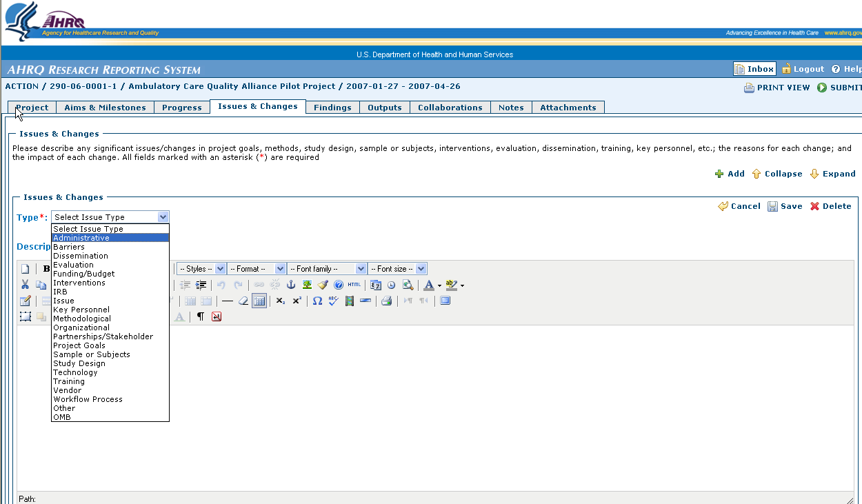Open special characters omega icon
Screen dimensions: 862x504
tap(317, 301)
